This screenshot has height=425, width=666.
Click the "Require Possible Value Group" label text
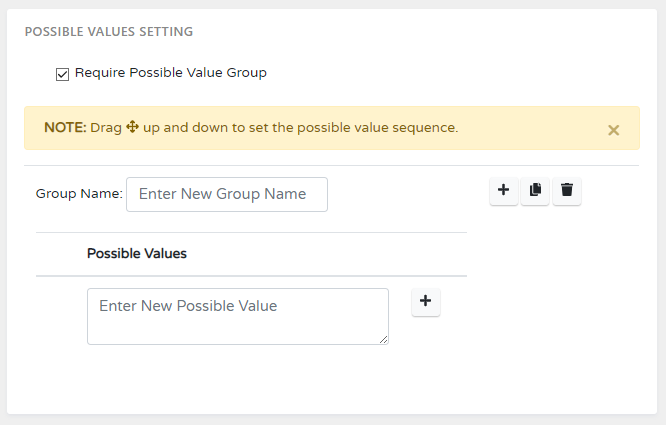click(x=170, y=72)
